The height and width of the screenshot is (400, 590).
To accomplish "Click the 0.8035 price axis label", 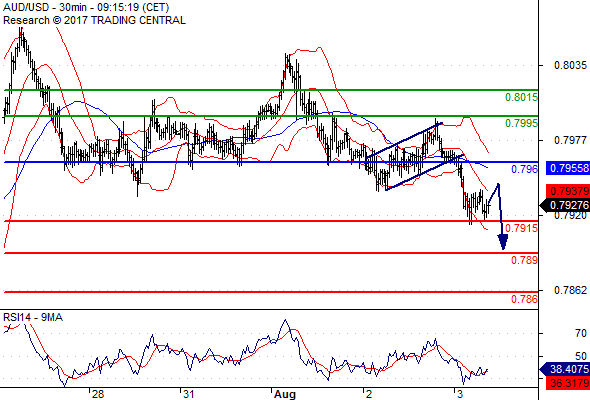I will point(570,65).
